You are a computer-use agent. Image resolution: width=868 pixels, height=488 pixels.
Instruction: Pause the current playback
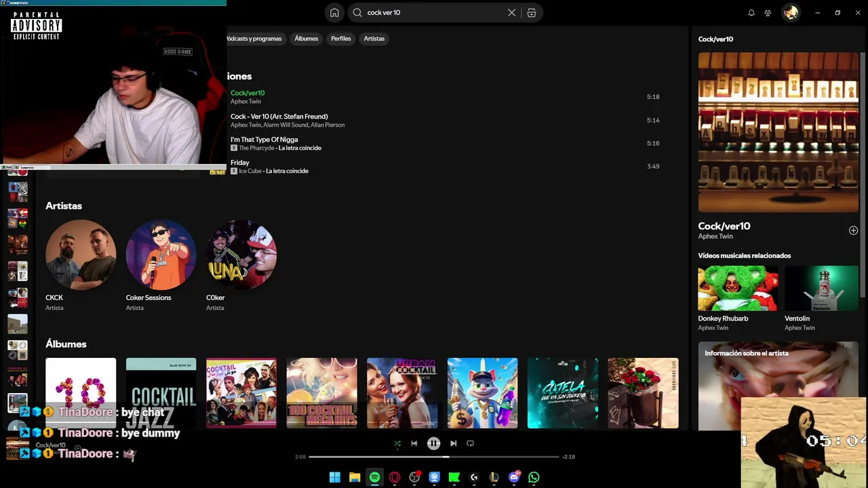434,443
